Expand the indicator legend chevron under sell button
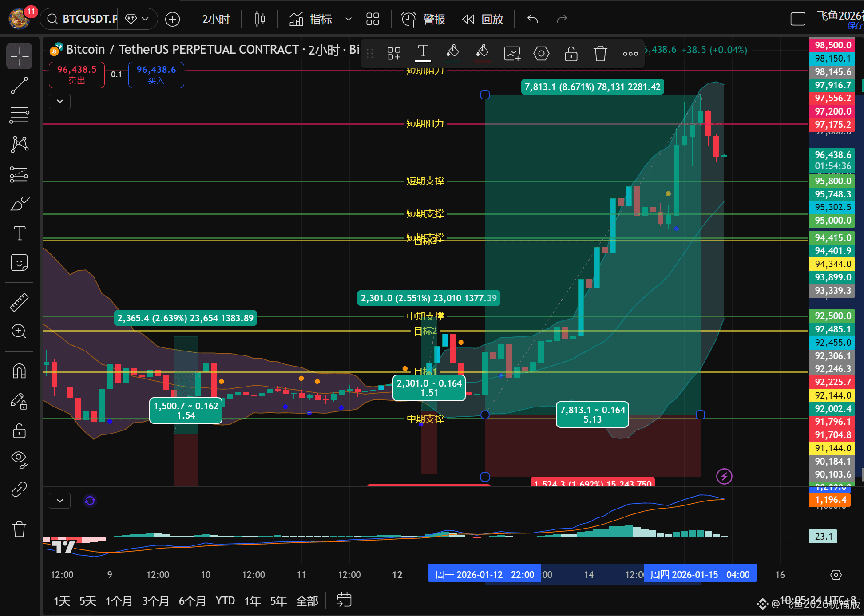Image resolution: width=864 pixels, height=616 pixels. click(59, 101)
